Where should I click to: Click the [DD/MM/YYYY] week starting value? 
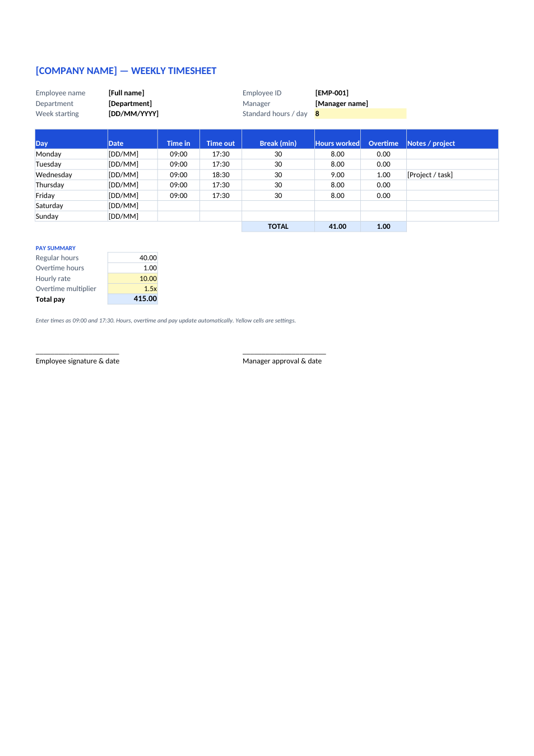pyautogui.click(x=133, y=114)
